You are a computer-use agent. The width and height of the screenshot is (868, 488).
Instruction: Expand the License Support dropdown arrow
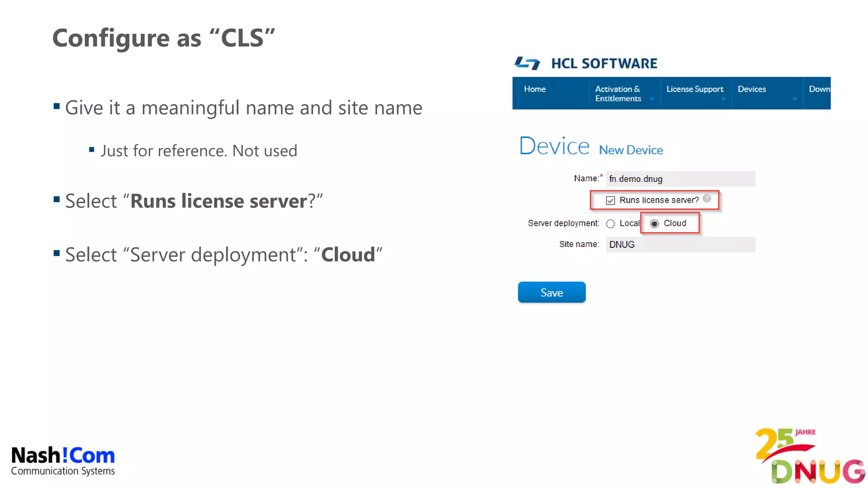click(x=723, y=99)
